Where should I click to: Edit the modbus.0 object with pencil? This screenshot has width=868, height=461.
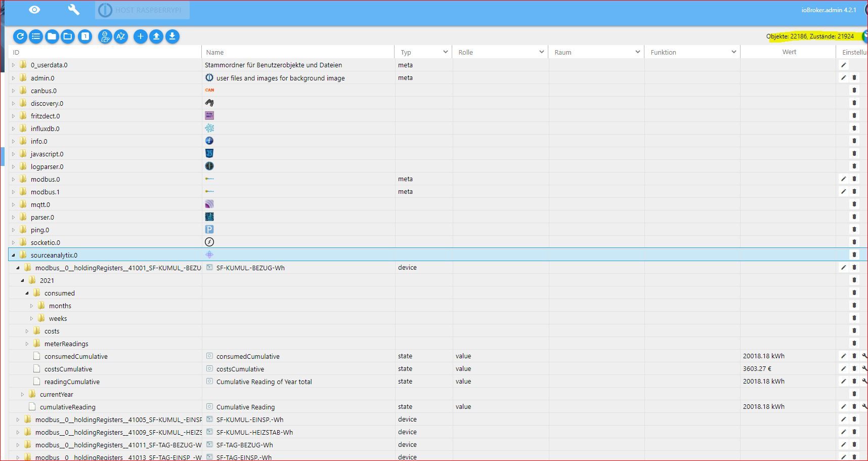point(843,179)
